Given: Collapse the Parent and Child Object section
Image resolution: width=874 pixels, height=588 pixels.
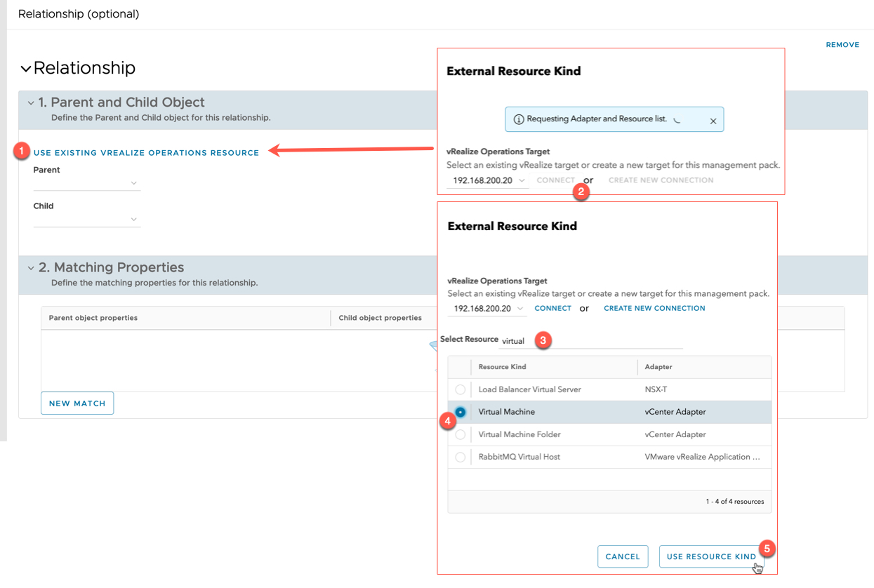Looking at the screenshot, I should [31, 103].
